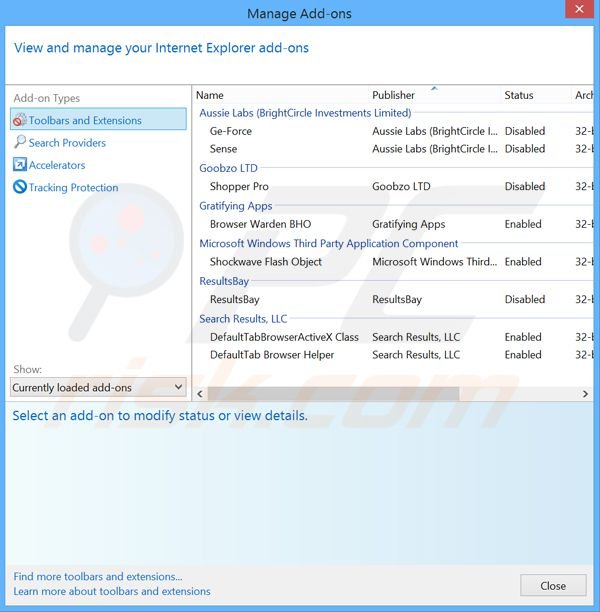Viewport: 600px width, 612px height.
Task: Select the Ge-Force add-on row
Action: coord(393,131)
